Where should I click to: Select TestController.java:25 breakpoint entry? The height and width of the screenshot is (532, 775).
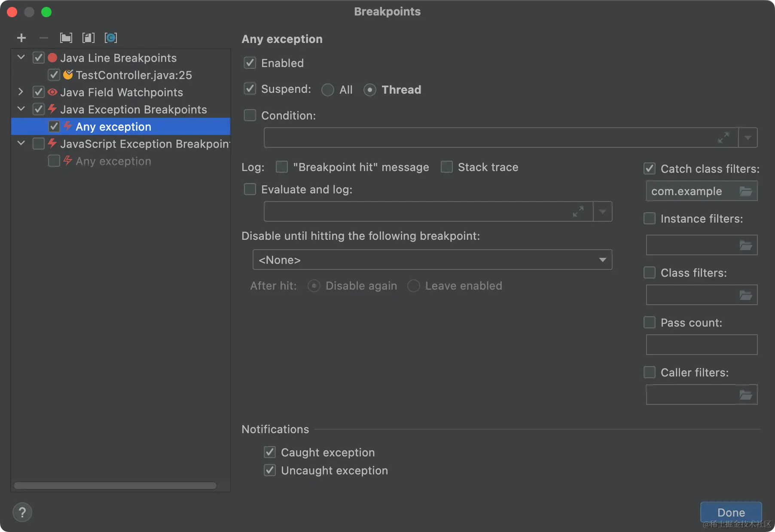pyautogui.click(x=134, y=75)
